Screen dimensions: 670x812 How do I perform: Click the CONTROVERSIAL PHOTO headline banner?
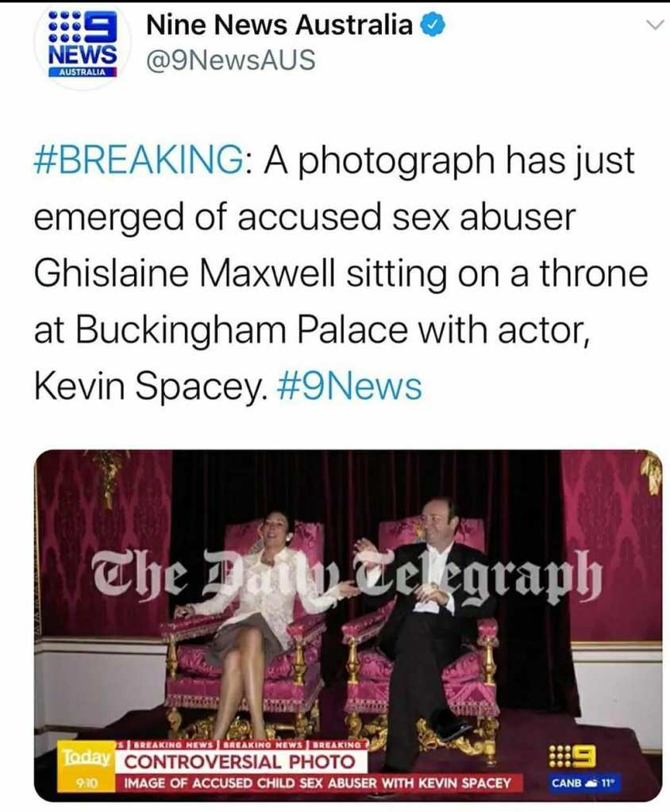pos(241,762)
